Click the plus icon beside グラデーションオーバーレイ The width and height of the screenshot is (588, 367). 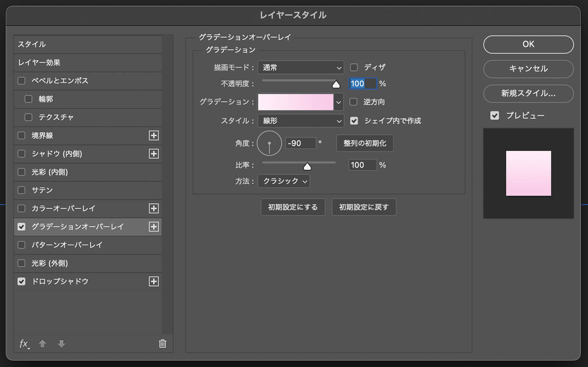[154, 227]
